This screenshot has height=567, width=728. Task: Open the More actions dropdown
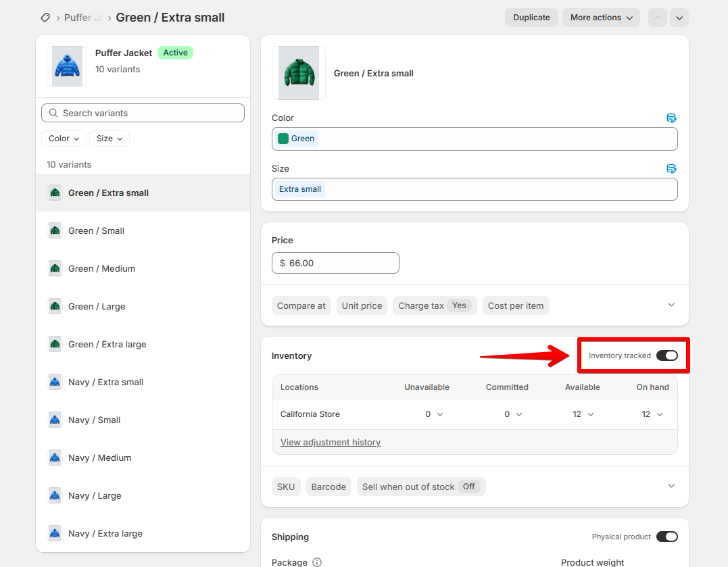[601, 18]
